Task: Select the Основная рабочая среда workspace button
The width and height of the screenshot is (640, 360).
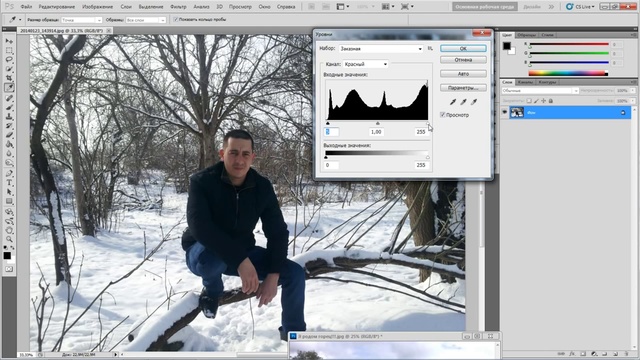Action: pyautogui.click(x=485, y=7)
